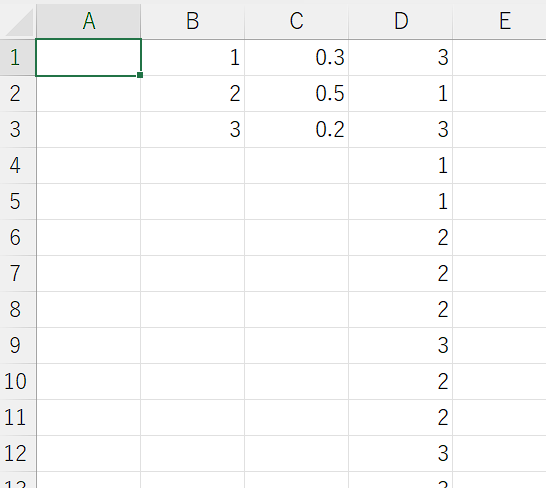
Task: Select cell D9 containing 3
Action: [x=400, y=345]
